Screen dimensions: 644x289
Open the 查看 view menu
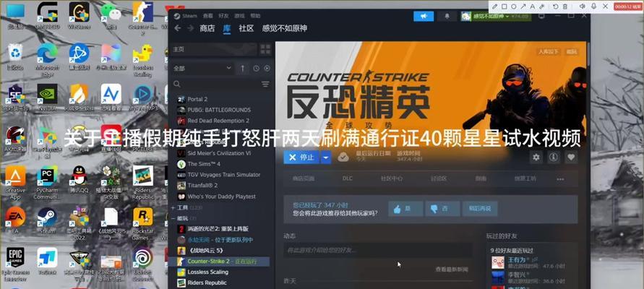[x=208, y=16]
